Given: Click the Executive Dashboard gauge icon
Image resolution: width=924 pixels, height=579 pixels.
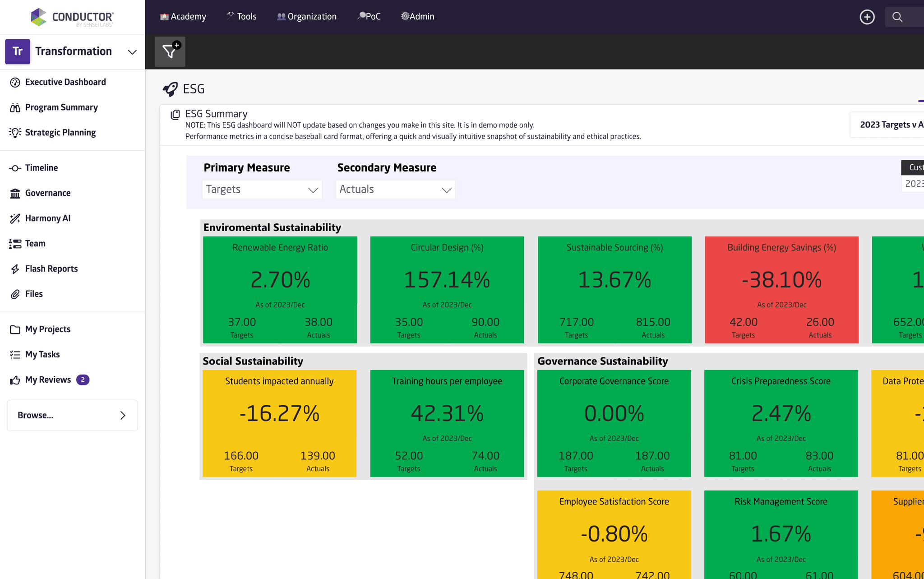Looking at the screenshot, I should [x=15, y=82].
